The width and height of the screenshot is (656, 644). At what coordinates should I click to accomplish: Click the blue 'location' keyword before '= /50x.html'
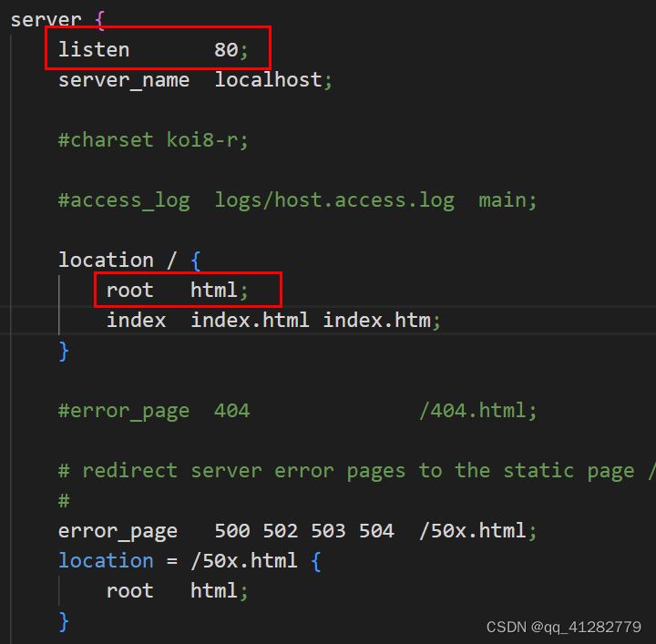coord(106,560)
